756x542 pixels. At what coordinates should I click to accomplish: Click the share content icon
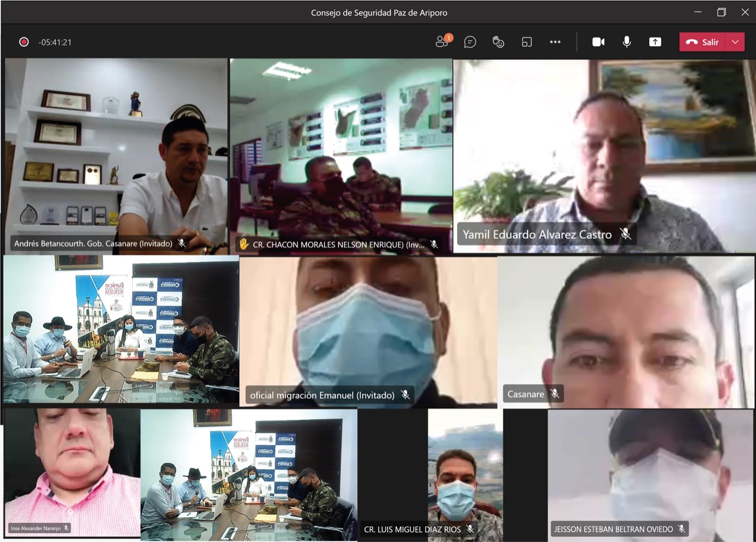click(655, 42)
